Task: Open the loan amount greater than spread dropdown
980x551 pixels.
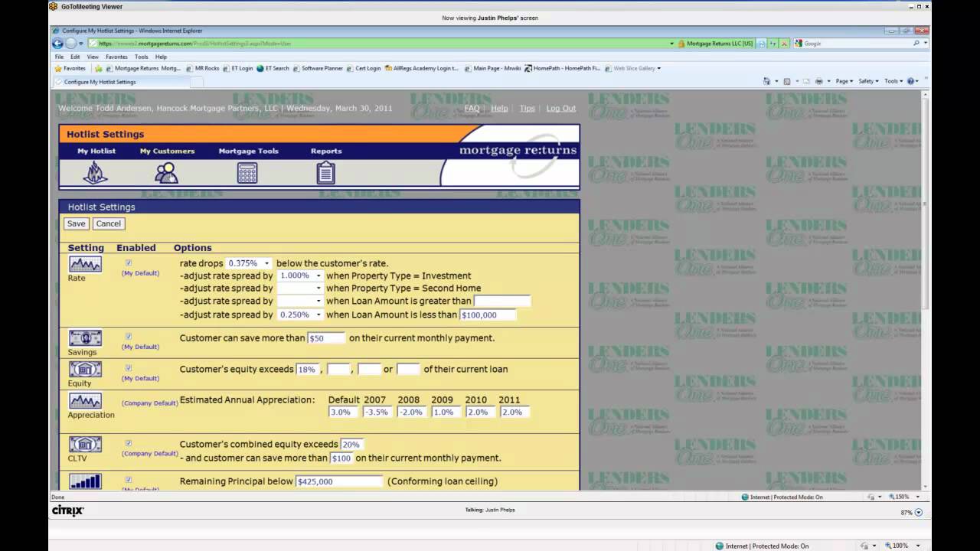Action: pyautogui.click(x=299, y=302)
